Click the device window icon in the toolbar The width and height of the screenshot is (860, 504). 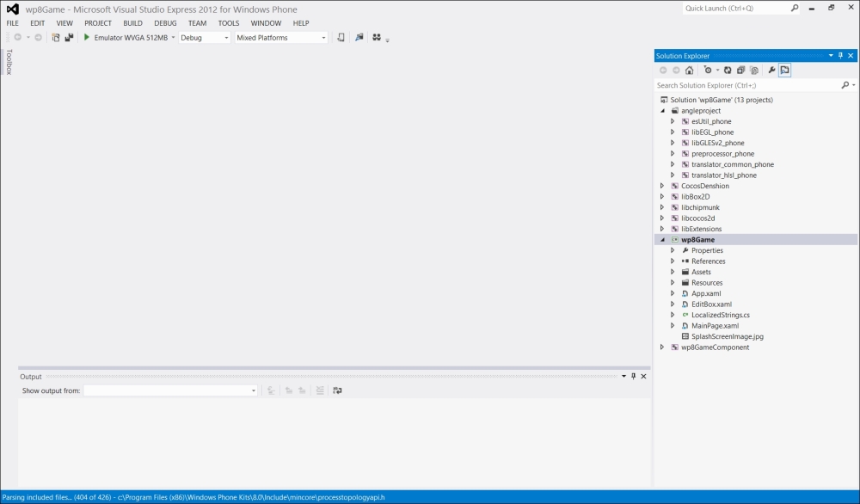tap(341, 37)
